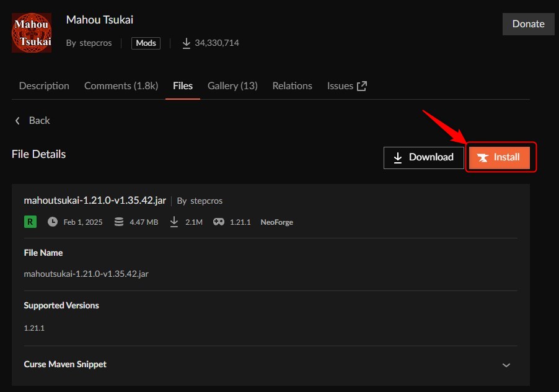Click the anvil icon on Install button
The height and width of the screenshot is (392, 559).
pyautogui.click(x=483, y=158)
